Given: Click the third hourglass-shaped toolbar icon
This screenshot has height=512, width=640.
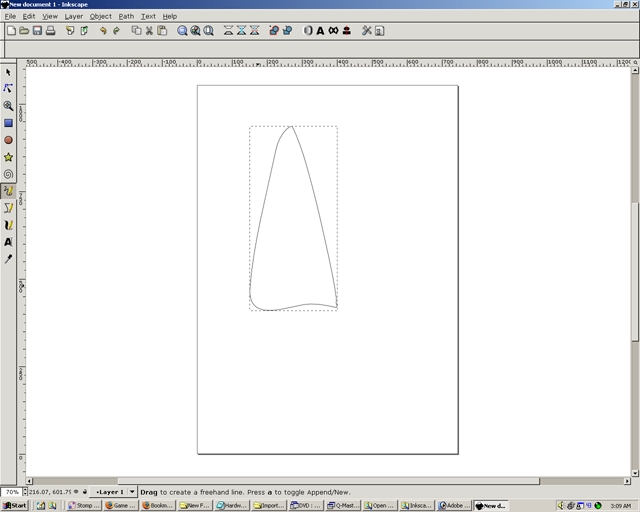Looking at the screenshot, I should tap(255, 31).
